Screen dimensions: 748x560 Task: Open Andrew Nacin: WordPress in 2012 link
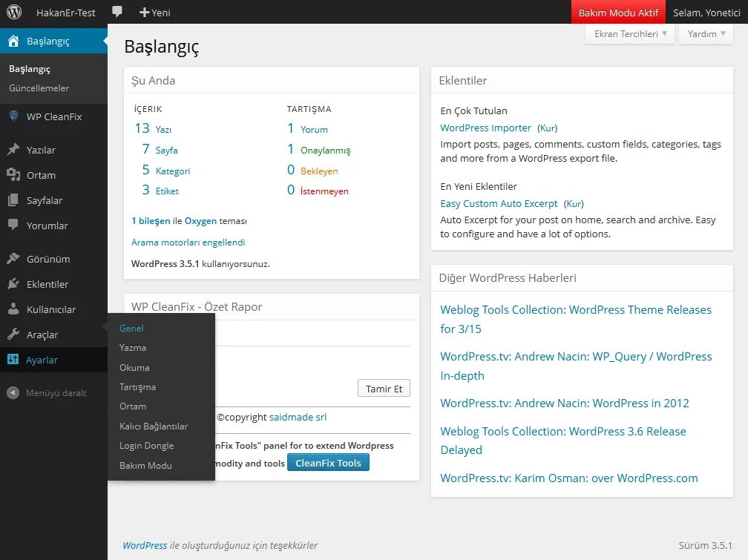point(564,403)
